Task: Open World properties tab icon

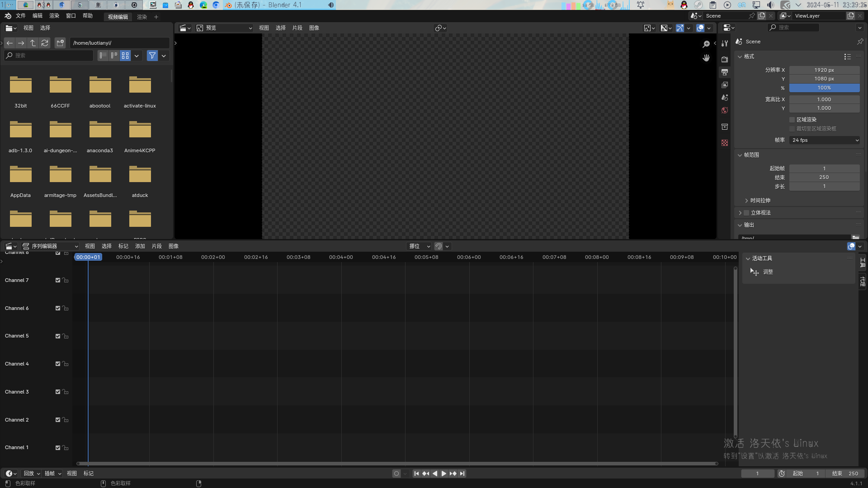Action: 725,111
